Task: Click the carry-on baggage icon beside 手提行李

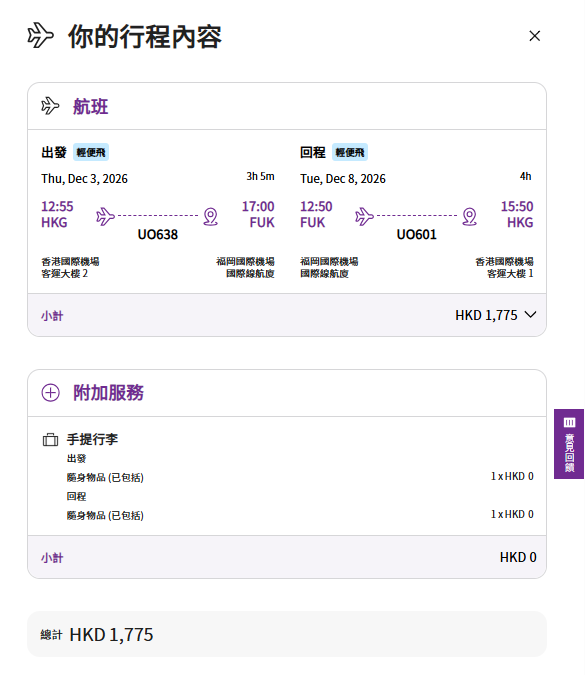Action: 50,440
